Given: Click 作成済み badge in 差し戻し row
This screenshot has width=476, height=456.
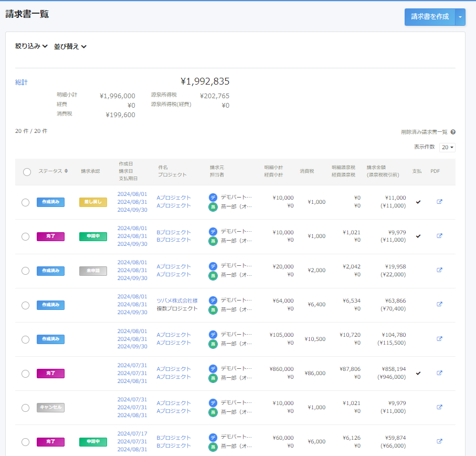Looking at the screenshot, I should point(51,202).
